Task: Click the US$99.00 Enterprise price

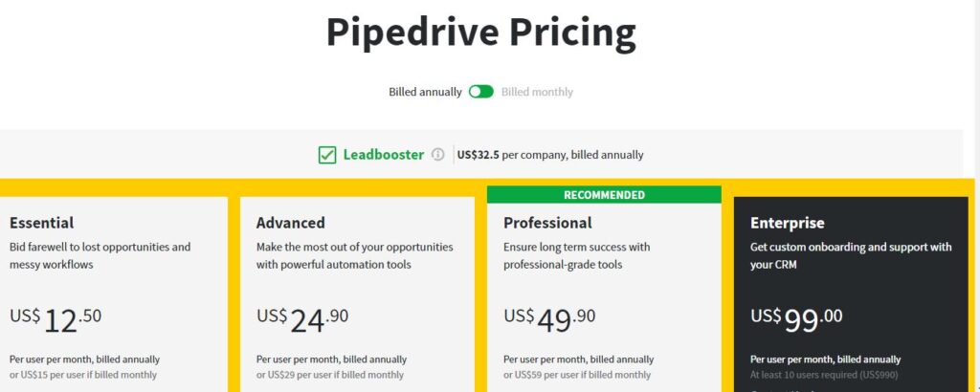Action: coord(797,319)
